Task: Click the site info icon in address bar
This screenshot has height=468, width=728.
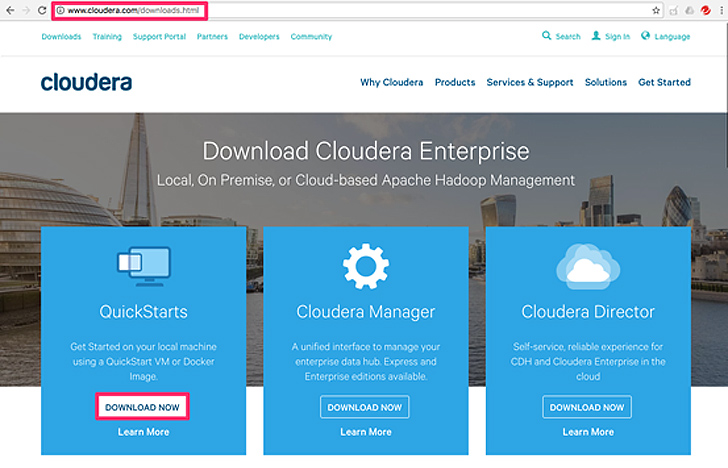Action: [x=60, y=10]
